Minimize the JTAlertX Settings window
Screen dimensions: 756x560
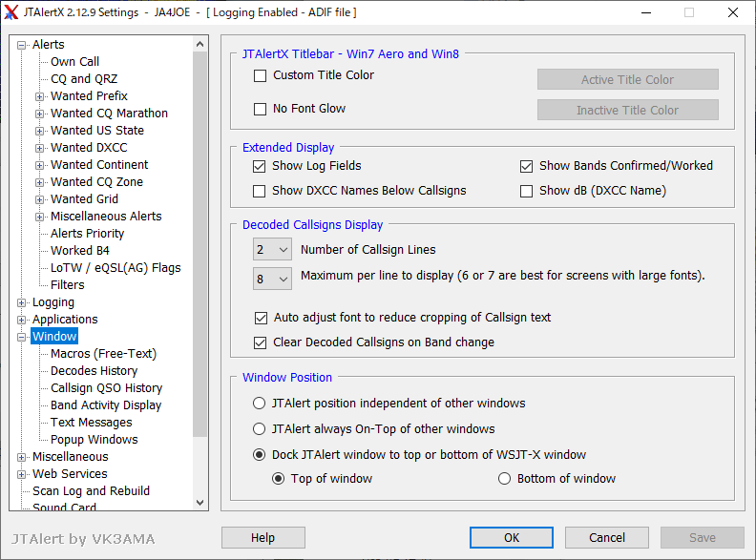coord(646,12)
